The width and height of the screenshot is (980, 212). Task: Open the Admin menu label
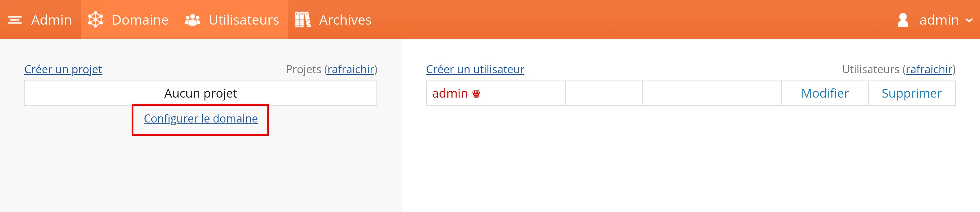(x=52, y=20)
